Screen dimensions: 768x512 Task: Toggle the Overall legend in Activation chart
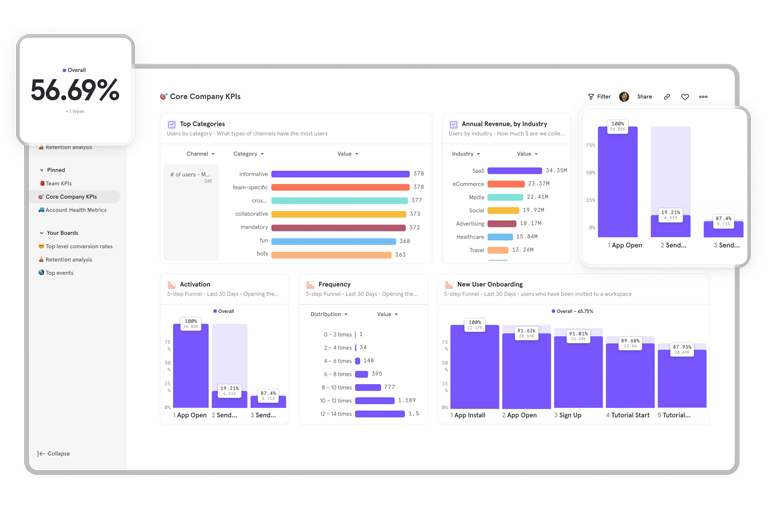(224, 311)
